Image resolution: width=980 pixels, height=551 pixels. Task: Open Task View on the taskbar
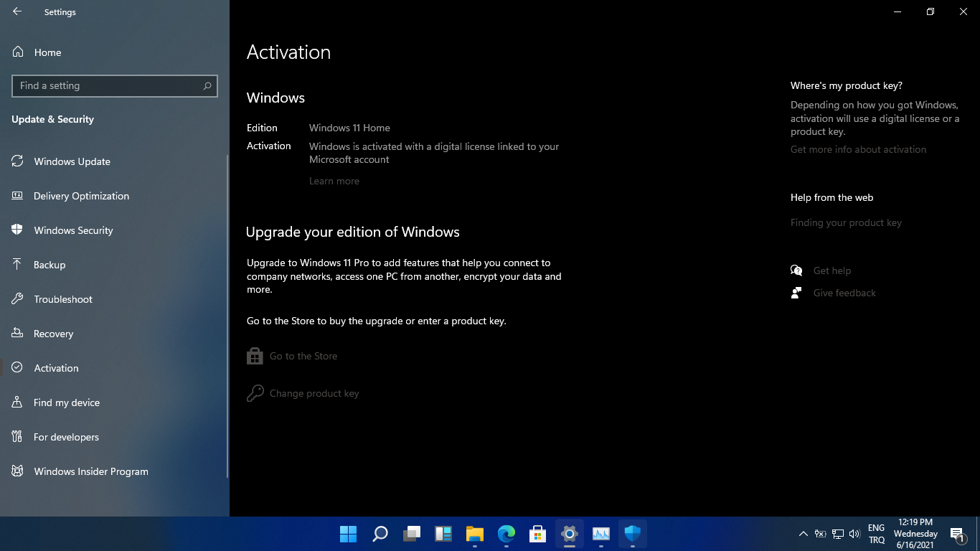tap(412, 534)
